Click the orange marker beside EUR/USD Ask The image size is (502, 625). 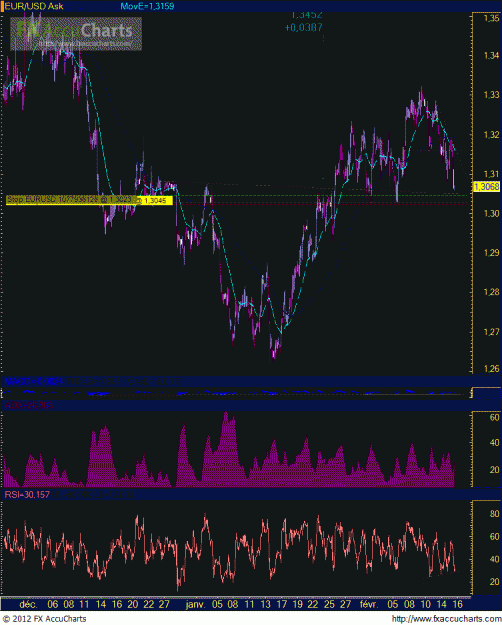pos(2,6)
